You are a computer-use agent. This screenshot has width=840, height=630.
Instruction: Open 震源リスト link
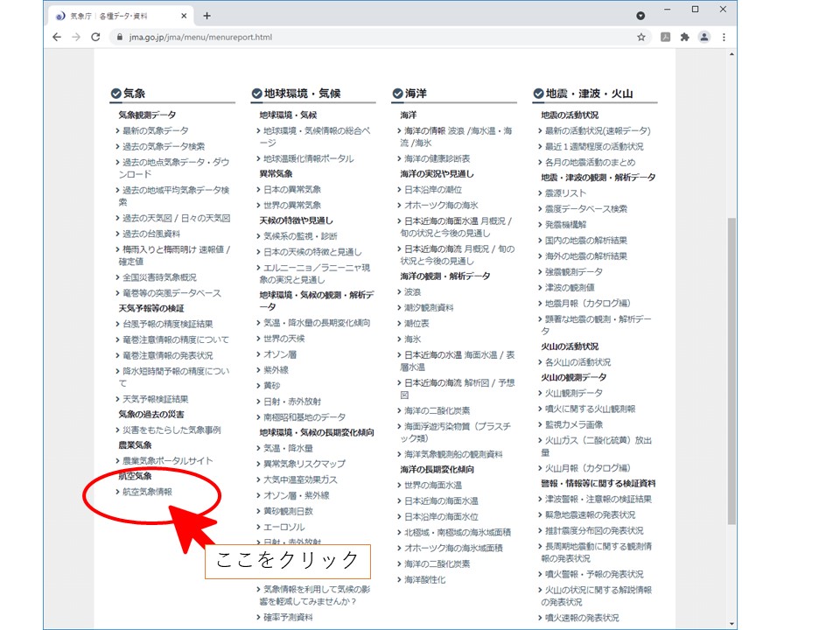(x=565, y=193)
